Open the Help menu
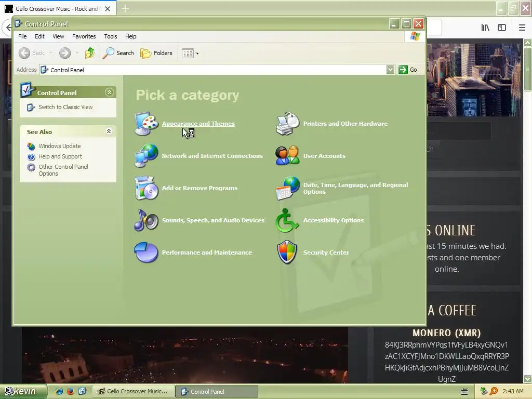This screenshot has height=399, width=532. tap(130, 36)
